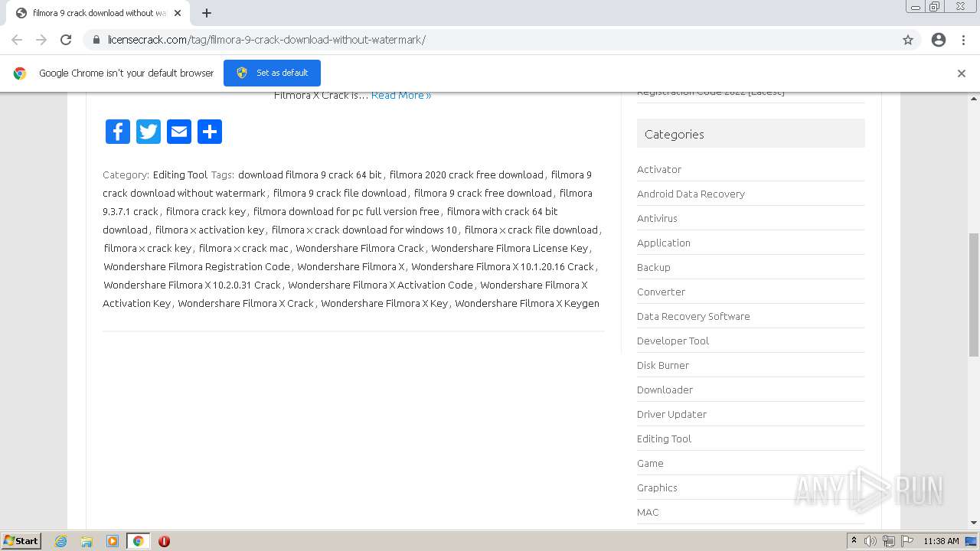Image resolution: width=980 pixels, height=551 pixels.
Task: Open a new browser tab
Action: (x=207, y=13)
